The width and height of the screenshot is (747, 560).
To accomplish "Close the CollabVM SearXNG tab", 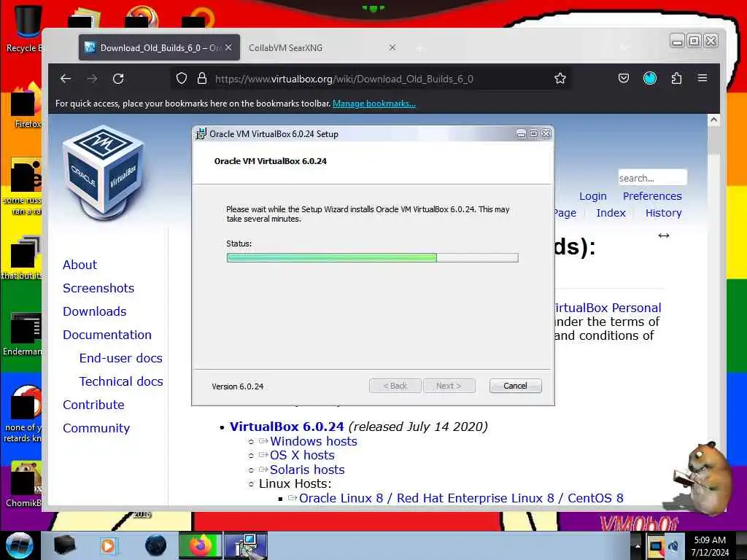I will pyautogui.click(x=392, y=47).
